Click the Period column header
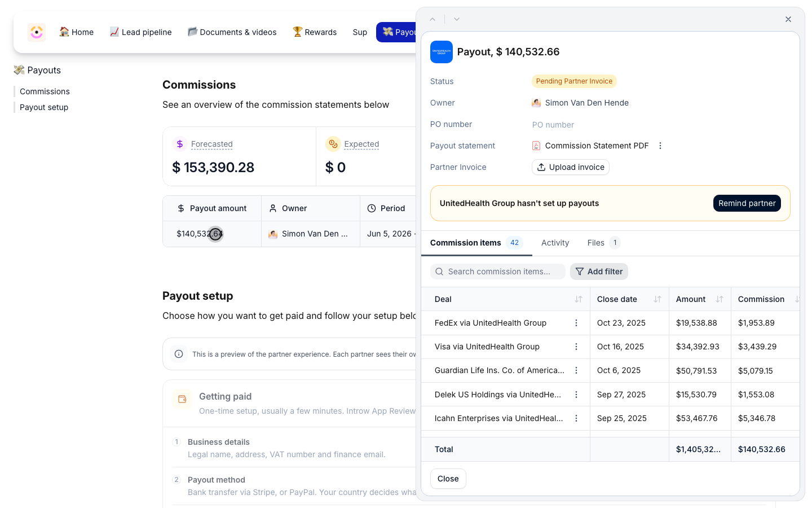 pos(388,208)
